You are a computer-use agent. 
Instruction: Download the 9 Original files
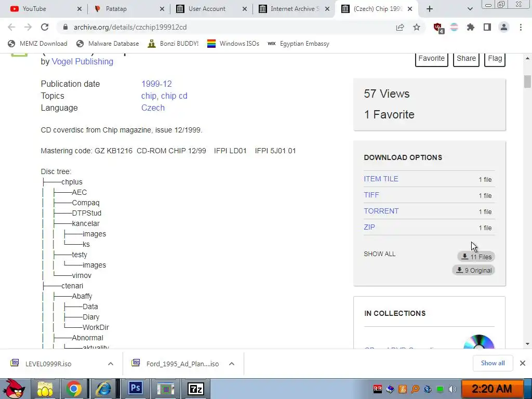click(473, 270)
